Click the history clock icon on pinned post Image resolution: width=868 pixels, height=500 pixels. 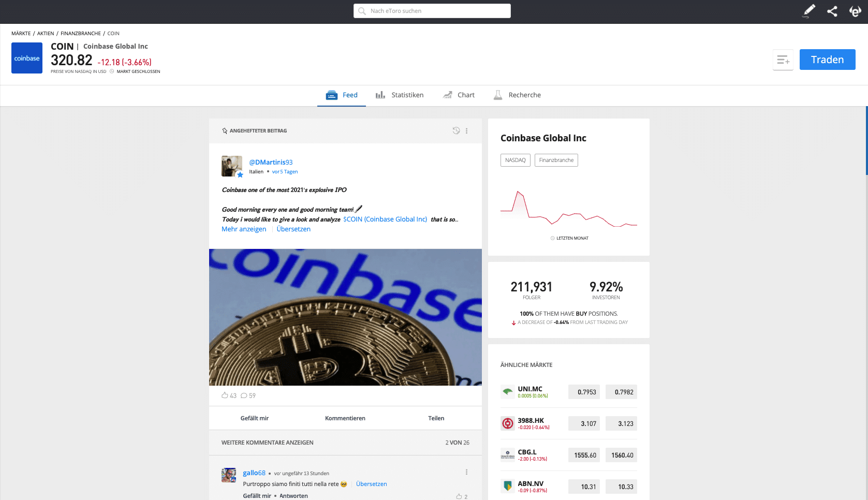click(456, 131)
